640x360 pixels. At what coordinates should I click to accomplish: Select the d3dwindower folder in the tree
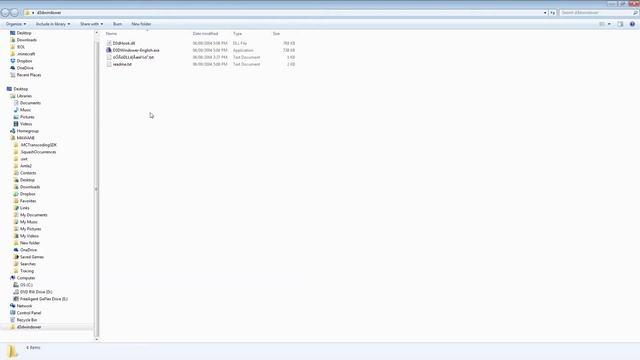(29, 327)
